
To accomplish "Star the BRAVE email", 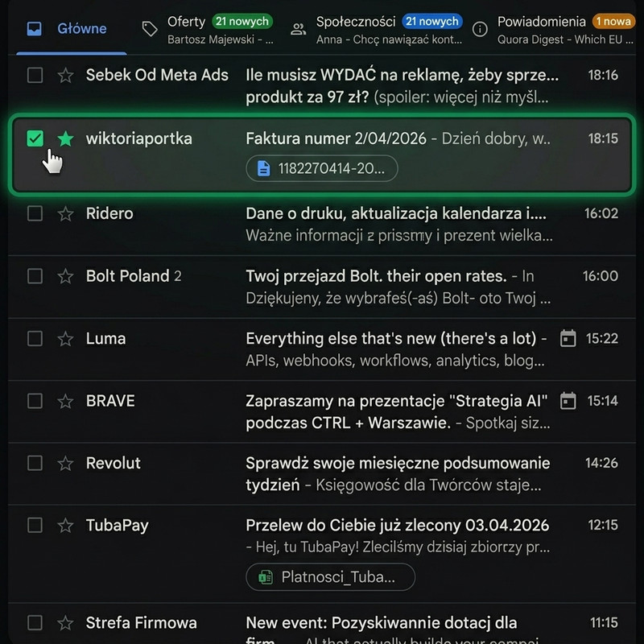I will (66, 401).
